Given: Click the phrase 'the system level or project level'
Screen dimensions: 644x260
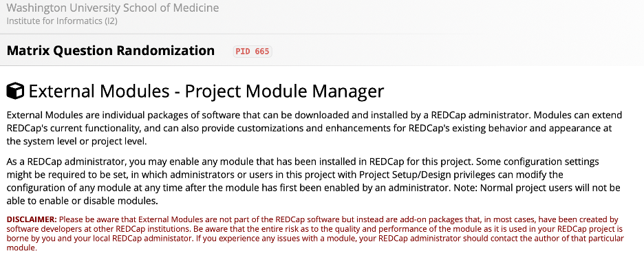Looking at the screenshot, I should pos(76,142).
